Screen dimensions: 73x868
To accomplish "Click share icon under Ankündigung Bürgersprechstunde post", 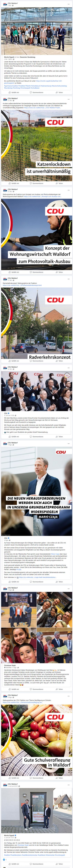I will coord(57,864).
